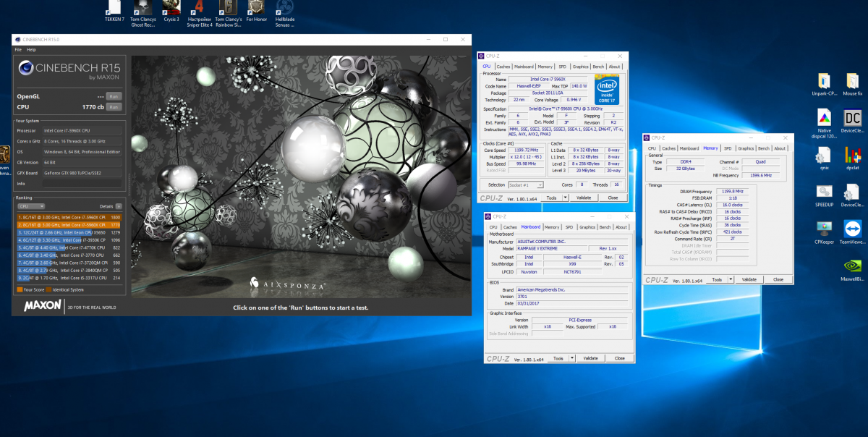Switch to Graphics tab in the Memory CPU-Z window
The width and height of the screenshot is (868, 437).
coord(745,148)
